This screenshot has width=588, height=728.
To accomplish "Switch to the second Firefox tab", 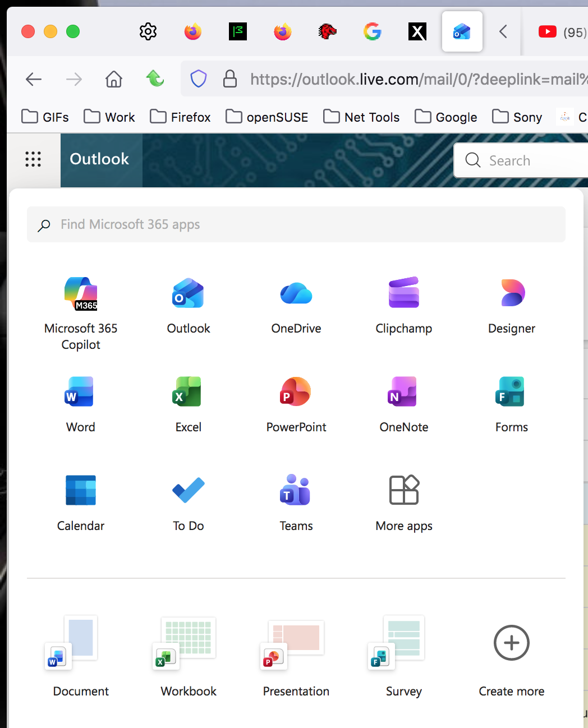I will 283,31.
